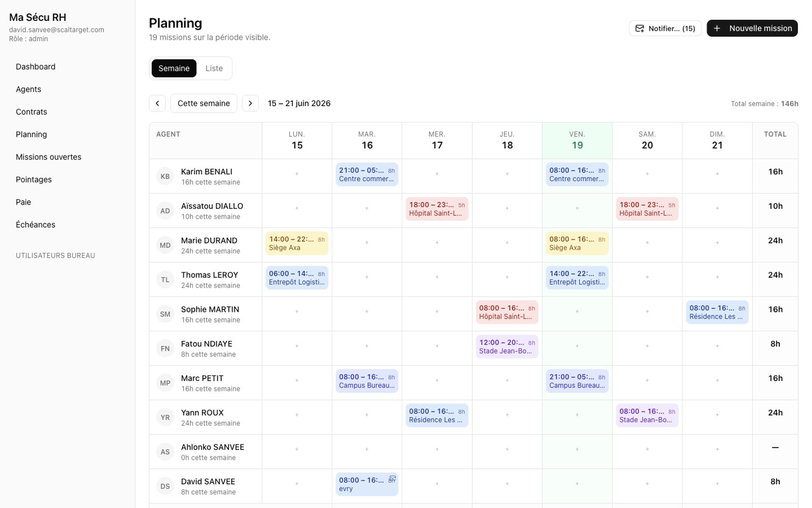Open Marie DURAND's Monday Siège Axa shift

click(297, 243)
